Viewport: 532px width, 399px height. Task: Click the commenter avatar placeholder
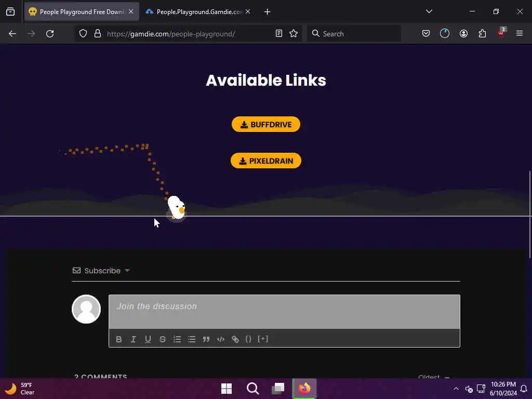(x=86, y=309)
